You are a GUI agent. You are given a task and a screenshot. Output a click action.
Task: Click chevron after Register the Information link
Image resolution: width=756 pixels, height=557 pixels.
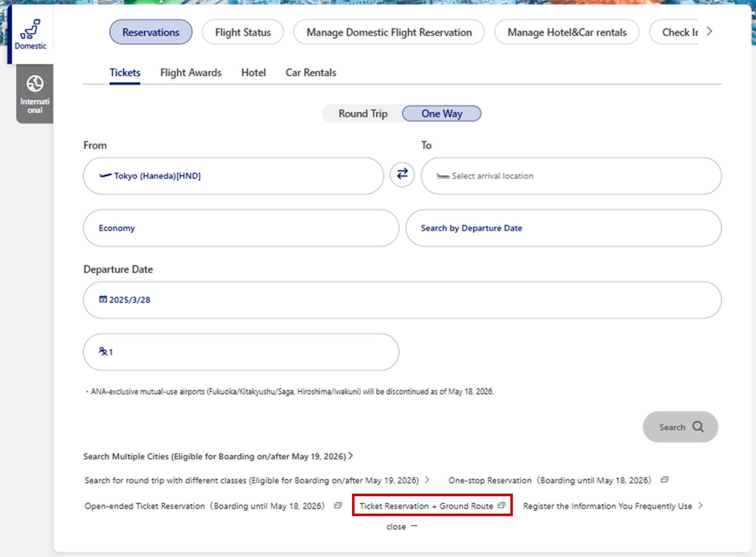point(700,505)
